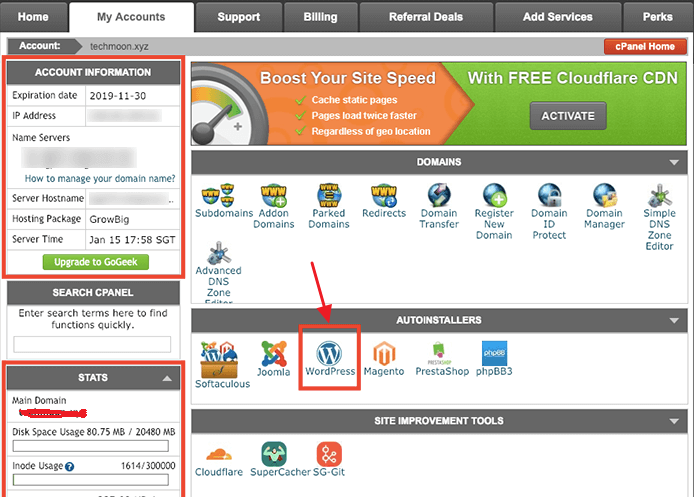Activate the free Cloudflare CDN
This screenshot has width=694, height=497.
click(568, 115)
